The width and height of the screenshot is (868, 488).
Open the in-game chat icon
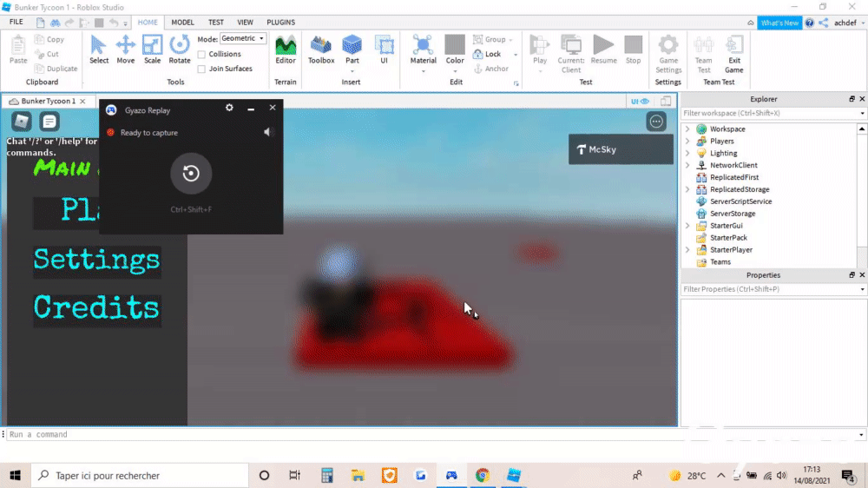tap(49, 122)
